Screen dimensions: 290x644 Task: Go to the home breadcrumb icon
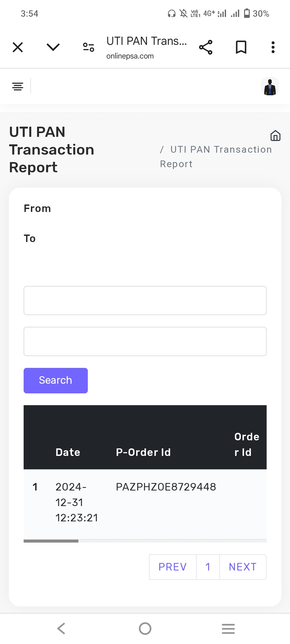[275, 136]
